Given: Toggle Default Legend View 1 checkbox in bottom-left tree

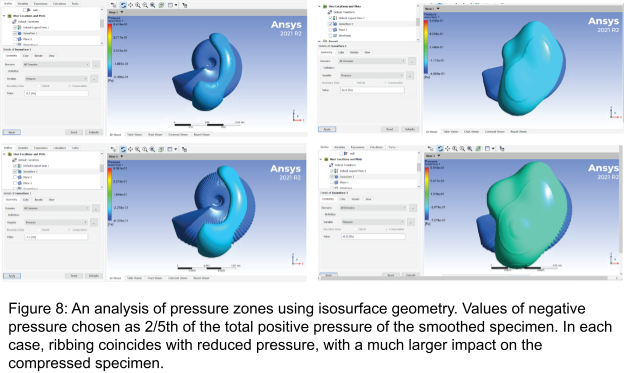Looking at the screenshot, I should tap(15, 166).
